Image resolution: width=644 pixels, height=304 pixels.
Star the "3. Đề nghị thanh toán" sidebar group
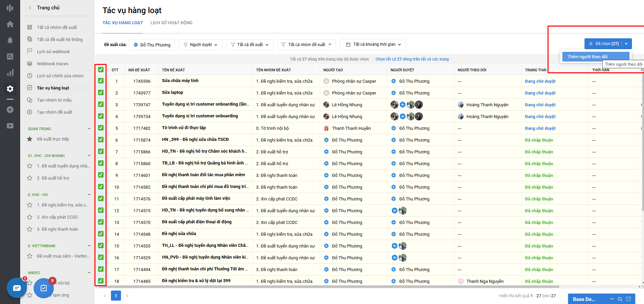30,229
